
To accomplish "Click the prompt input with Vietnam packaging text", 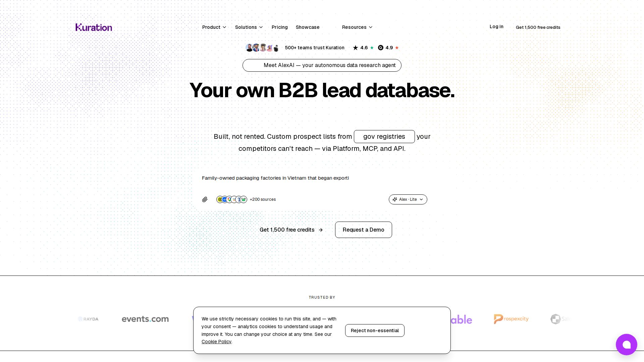I will 315,178.
